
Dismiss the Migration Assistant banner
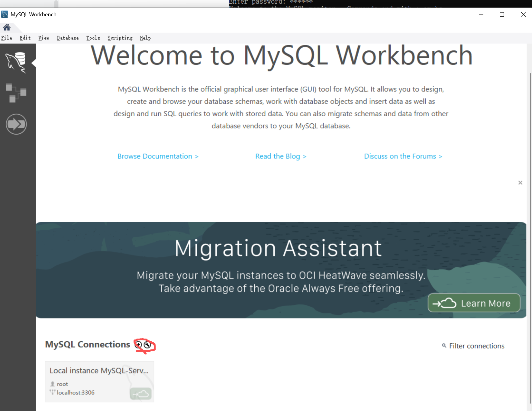click(x=520, y=183)
